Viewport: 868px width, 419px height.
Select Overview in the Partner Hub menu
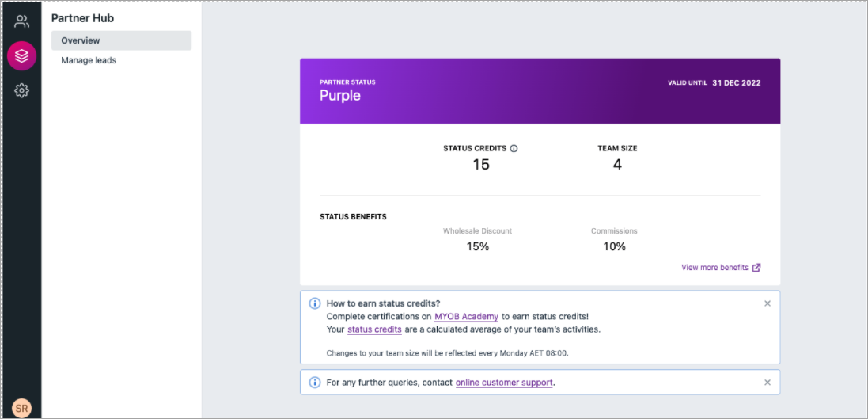[x=121, y=40]
